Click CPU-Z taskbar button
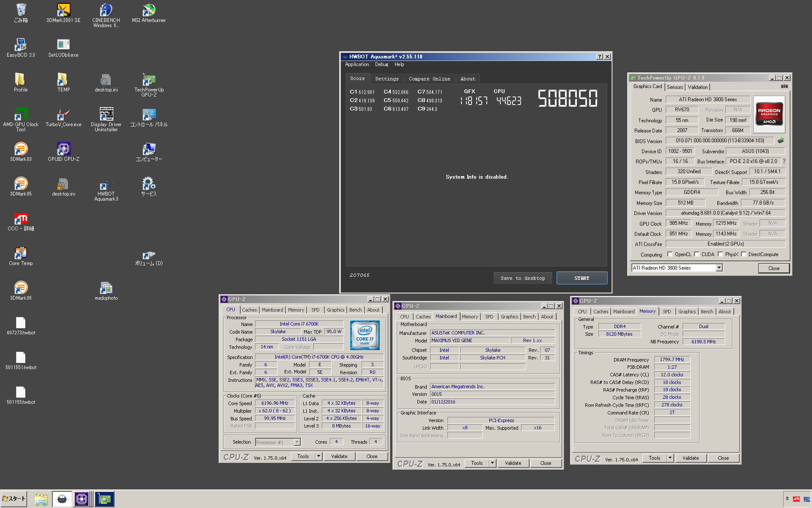 coord(82,499)
